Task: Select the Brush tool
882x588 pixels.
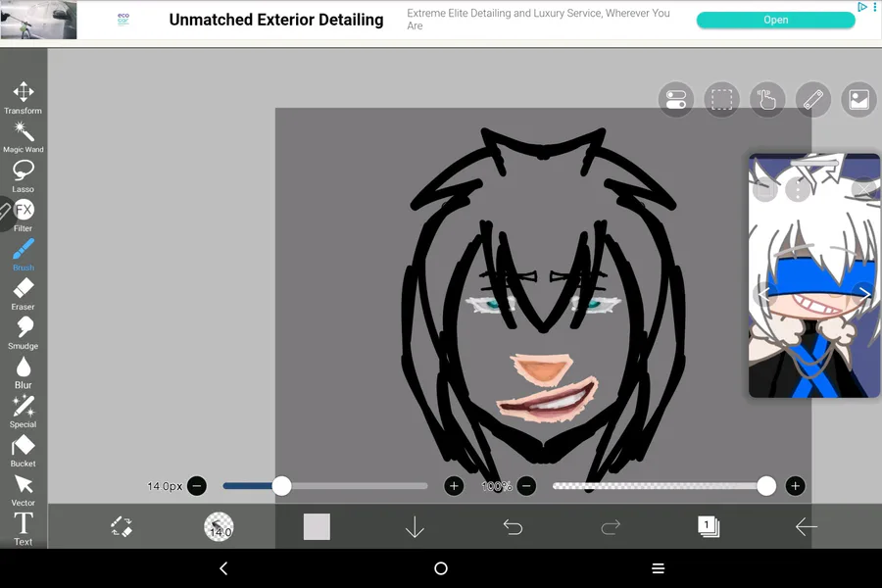Action: click(x=24, y=255)
